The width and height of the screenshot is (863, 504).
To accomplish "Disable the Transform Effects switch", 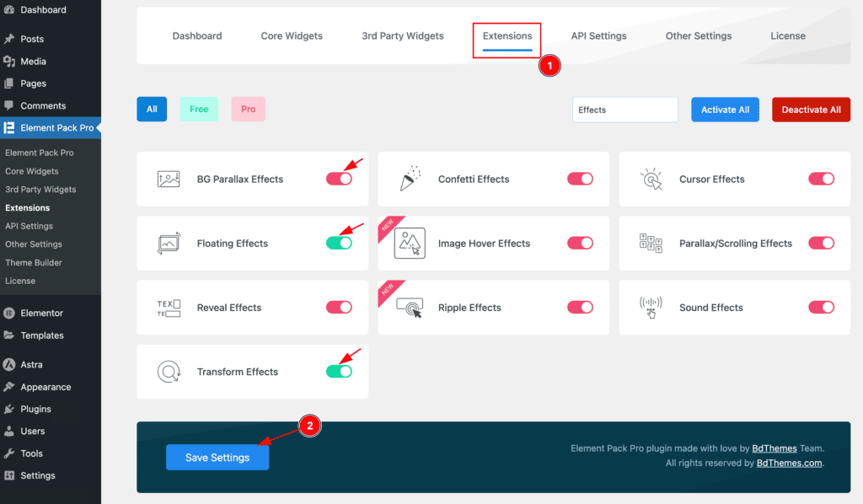I will point(339,372).
